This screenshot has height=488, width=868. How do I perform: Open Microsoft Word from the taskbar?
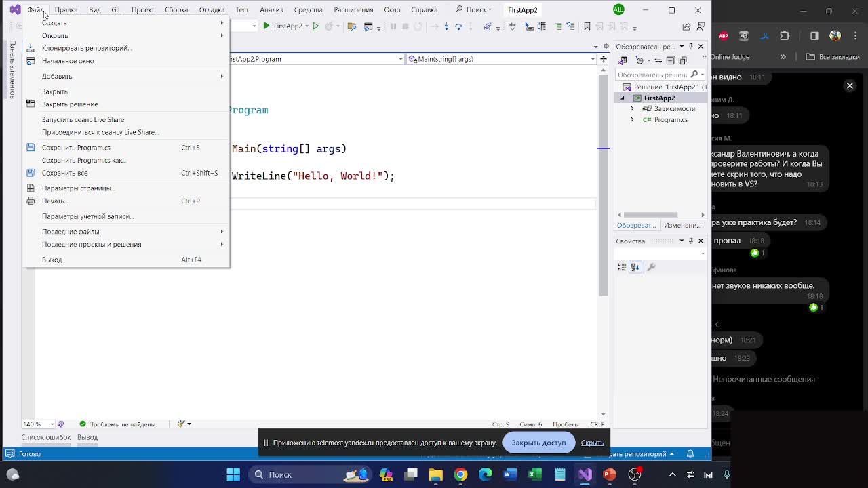(510, 474)
